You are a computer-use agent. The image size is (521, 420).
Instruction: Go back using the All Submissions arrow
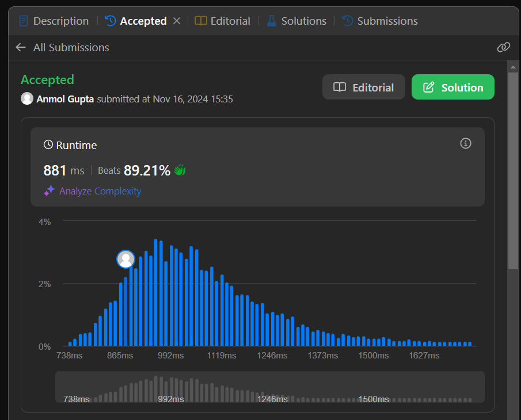(x=21, y=48)
